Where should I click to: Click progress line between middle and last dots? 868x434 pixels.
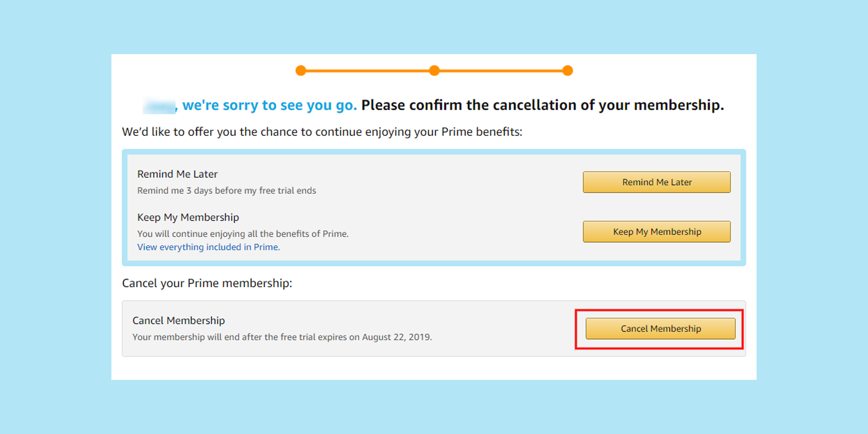coord(501,71)
